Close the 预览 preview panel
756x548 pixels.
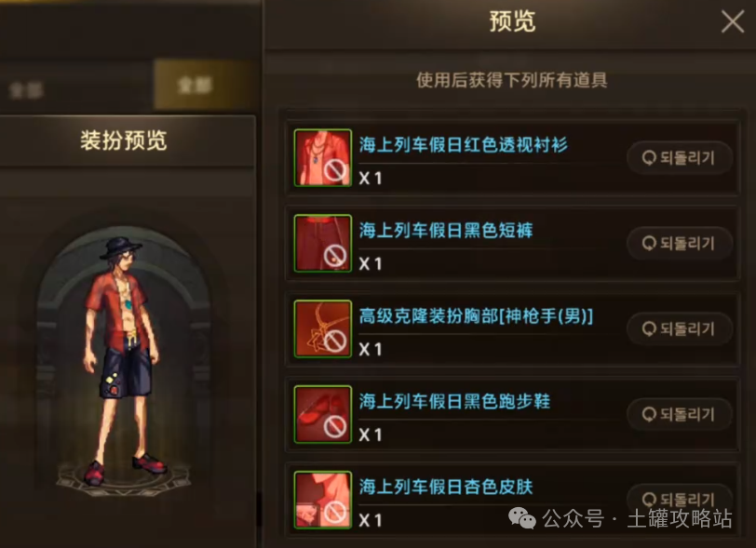733,21
